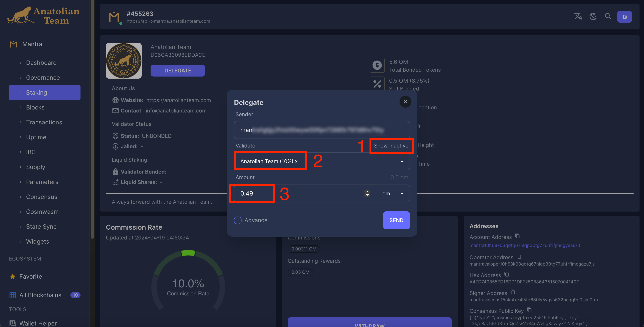Copy the Hex Address
This screenshot has height=327, width=644.
coord(506,274)
